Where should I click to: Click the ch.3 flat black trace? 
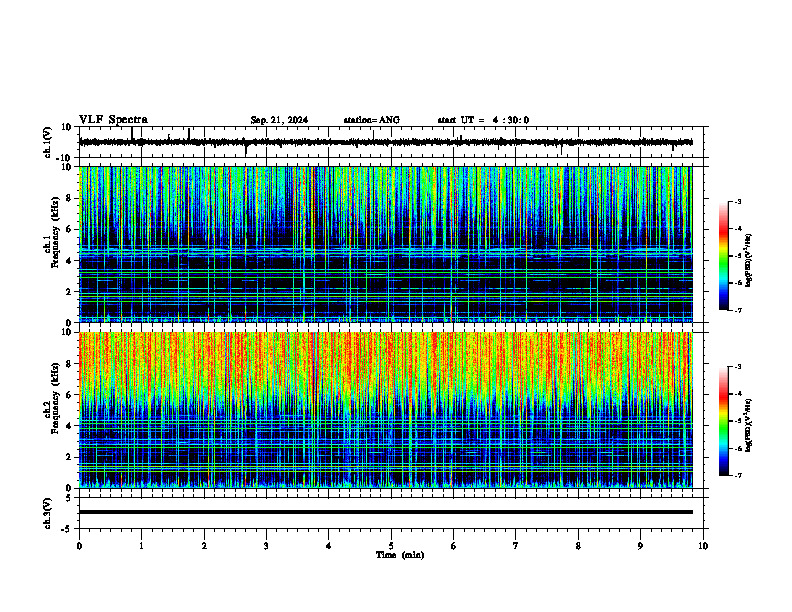coord(386,512)
